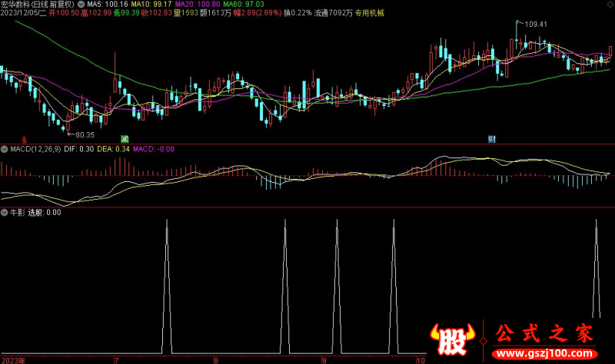The width and height of the screenshot is (615, 364).
Task: Click the close price 收102.83
Action: coord(157,13)
